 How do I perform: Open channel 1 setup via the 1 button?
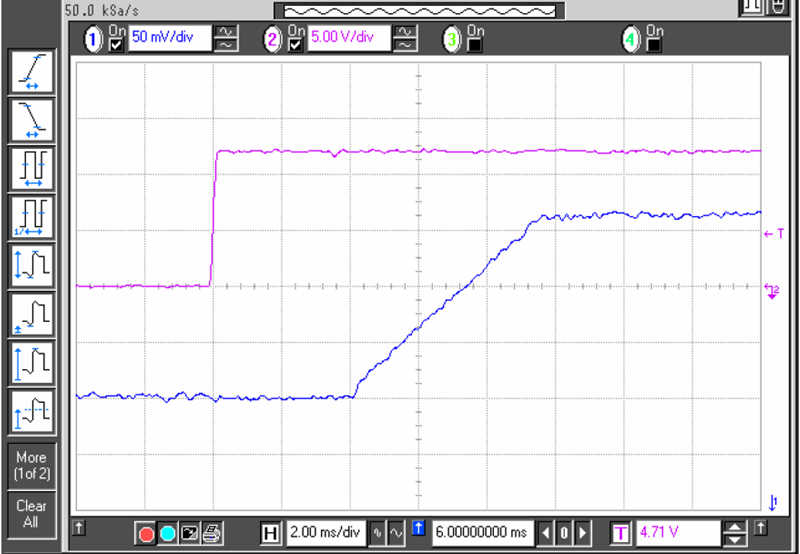point(93,39)
